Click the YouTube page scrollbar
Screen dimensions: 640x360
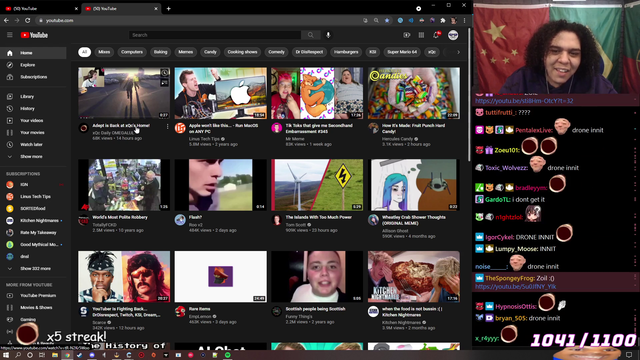click(469, 96)
